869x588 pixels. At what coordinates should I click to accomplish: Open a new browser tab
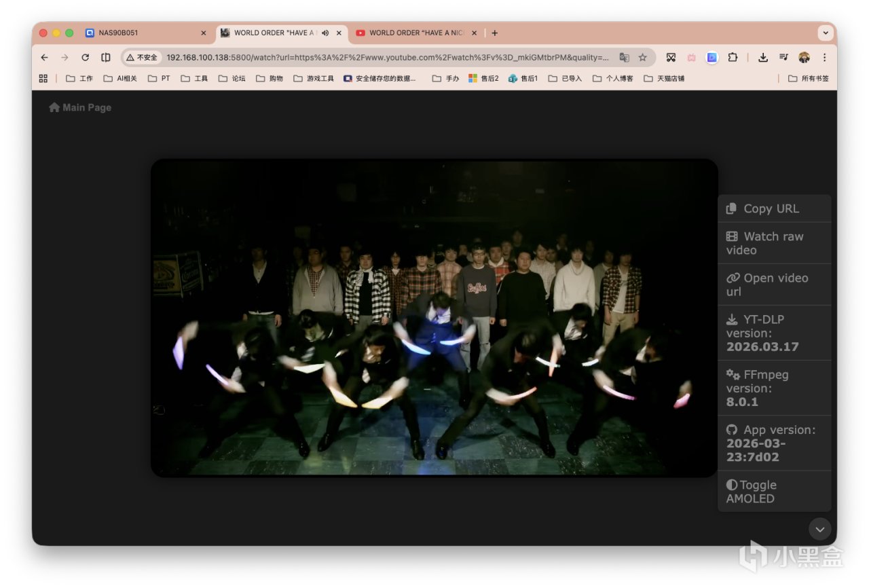coord(494,33)
